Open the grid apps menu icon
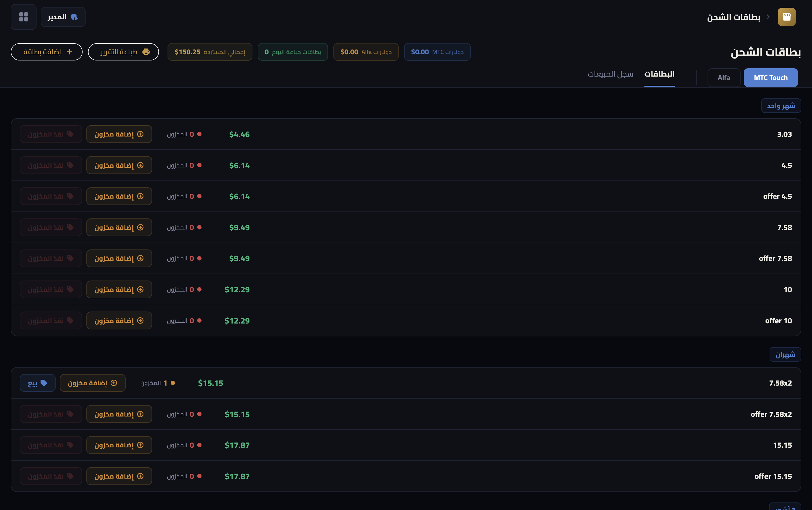The width and height of the screenshot is (812, 510). [24, 17]
